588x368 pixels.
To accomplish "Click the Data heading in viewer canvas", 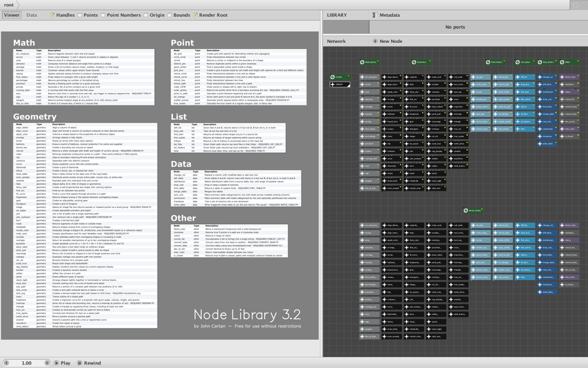I will [x=181, y=164].
